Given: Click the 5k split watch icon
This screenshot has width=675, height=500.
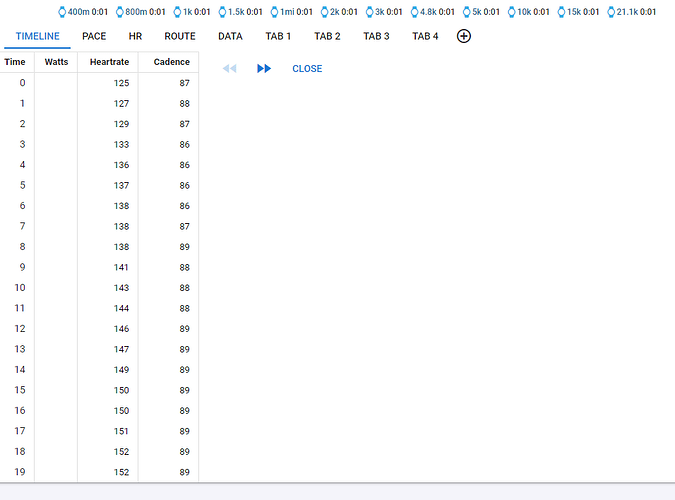Looking at the screenshot, I should (466, 12).
